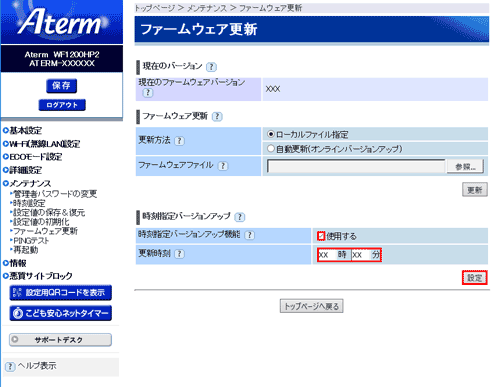Select 自動更新(オンラインバージョンアップ) radio button
The width and height of the screenshot is (500, 387).
271,148
